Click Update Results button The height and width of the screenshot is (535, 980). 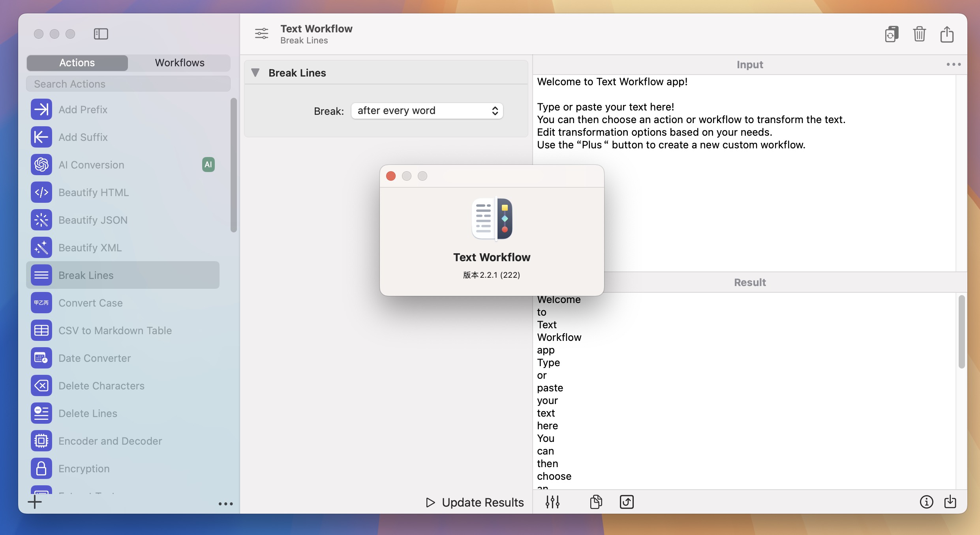click(x=475, y=501)
